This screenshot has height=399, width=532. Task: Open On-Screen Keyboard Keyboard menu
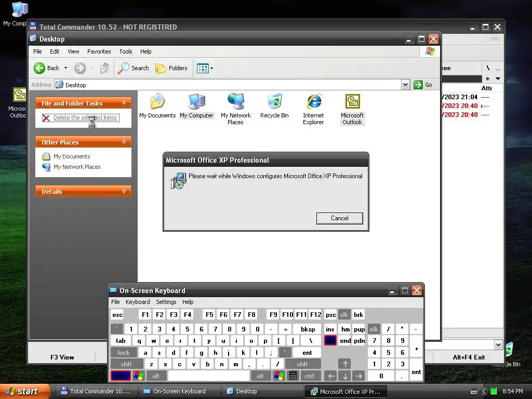tap(138, 302)
